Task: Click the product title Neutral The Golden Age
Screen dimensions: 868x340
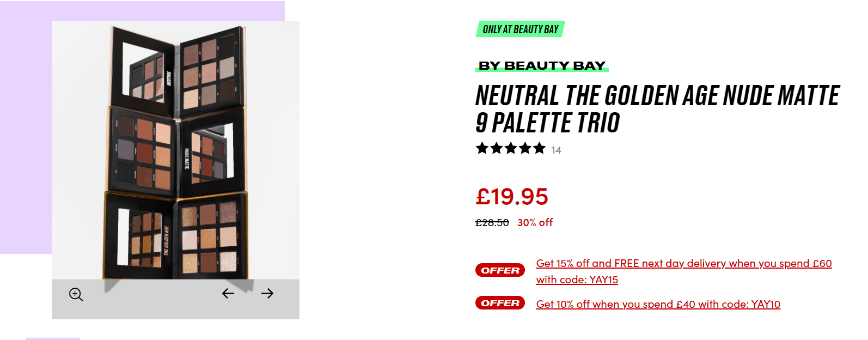Action: click(x=657, y=109)
